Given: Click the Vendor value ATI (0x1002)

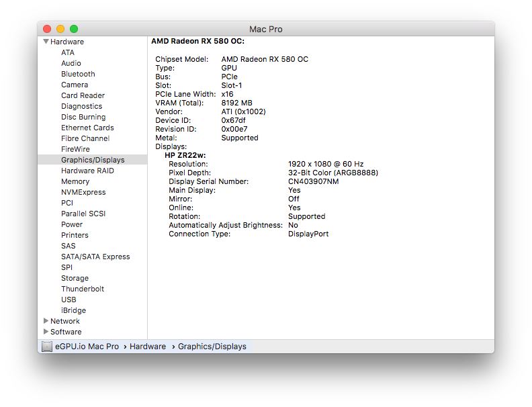Looking at the screenshot, I should (243, 111).
